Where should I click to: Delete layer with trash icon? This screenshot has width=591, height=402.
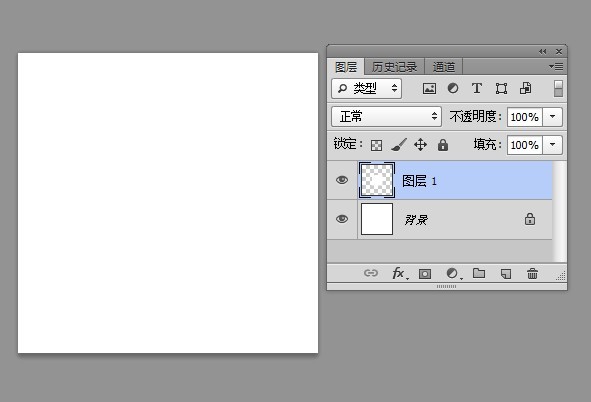pyautogui.click(x=532, y=274)
